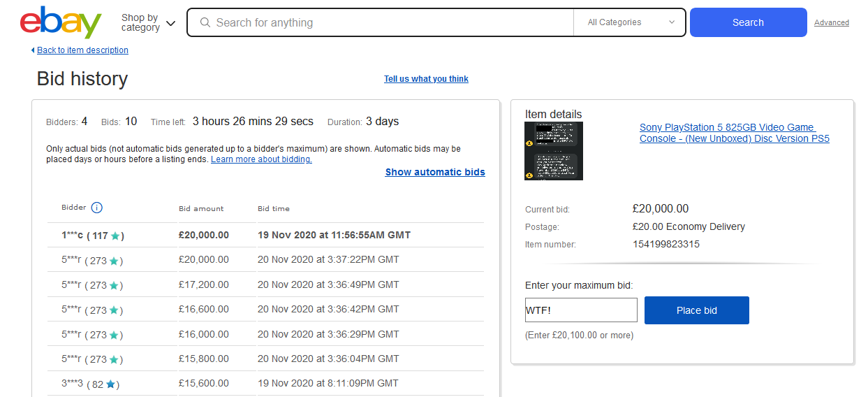Click the search magnifier icon
The width and height of the screenshot is (868, 397).
tap(205, 22)
